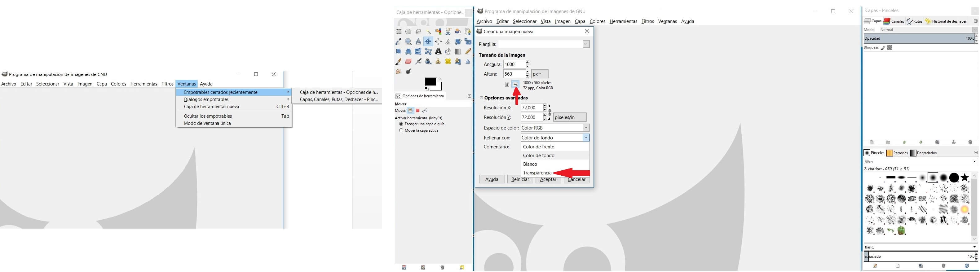Screen dimensions: 980x272
Task: Select the Clone stamp tool
Action: click(x=438, y=62)
